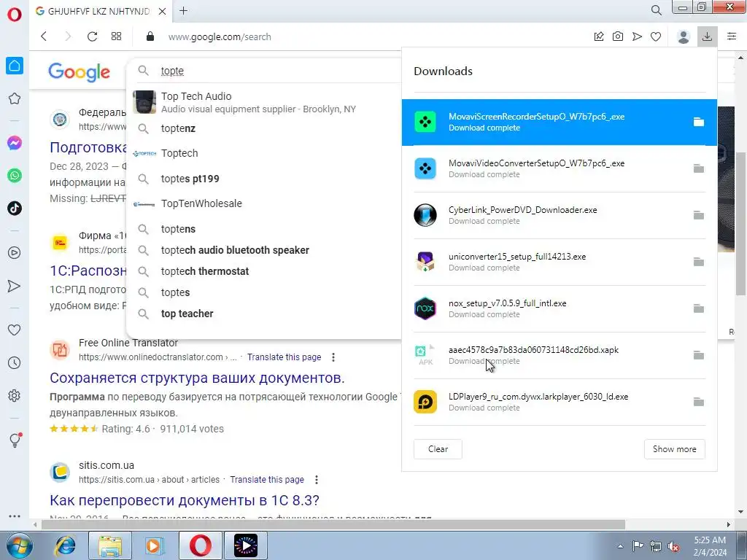
Task: Open the tab search magnifier icon
Action: click(656, 10)
